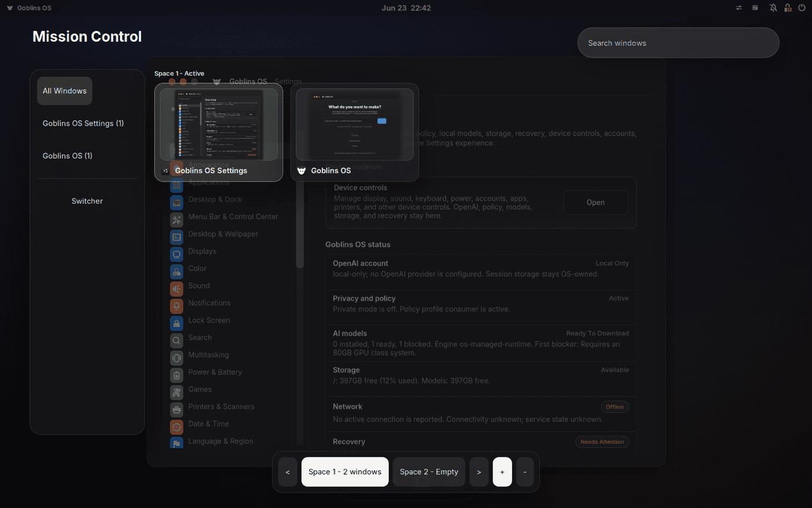This screenshot has height=508, width=812.
Task: Click Language & Region icon in background Settings
Action: pos(176,444)
